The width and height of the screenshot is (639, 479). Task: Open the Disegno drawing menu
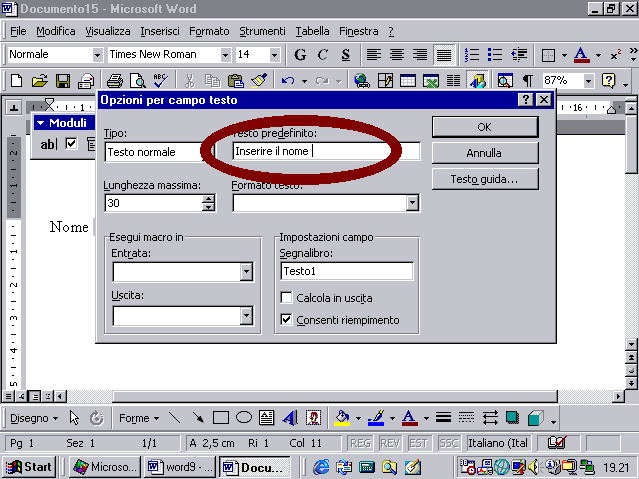(x=34, y=418)
